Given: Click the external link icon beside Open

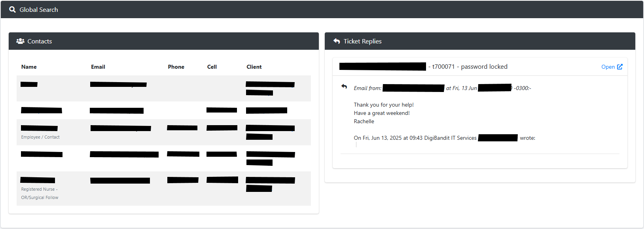Looking at the screenshot, I should (620, 67).
